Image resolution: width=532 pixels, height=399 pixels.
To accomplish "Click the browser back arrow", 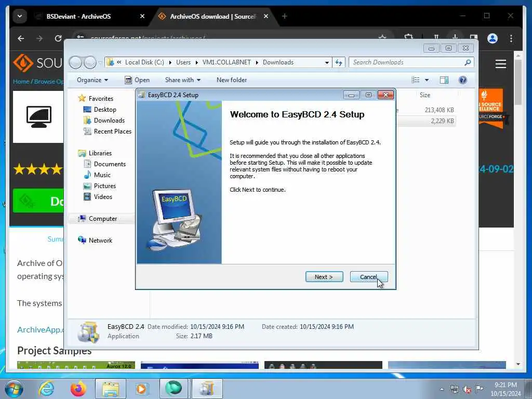I will [21, 38].
